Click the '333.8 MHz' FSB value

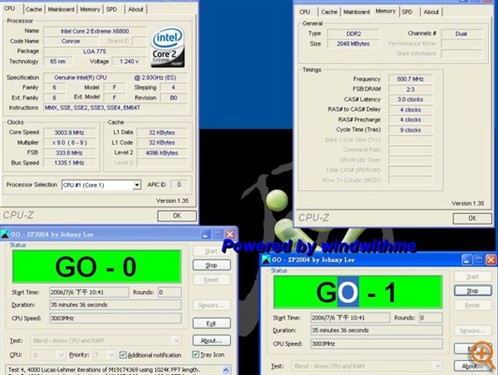69,153
